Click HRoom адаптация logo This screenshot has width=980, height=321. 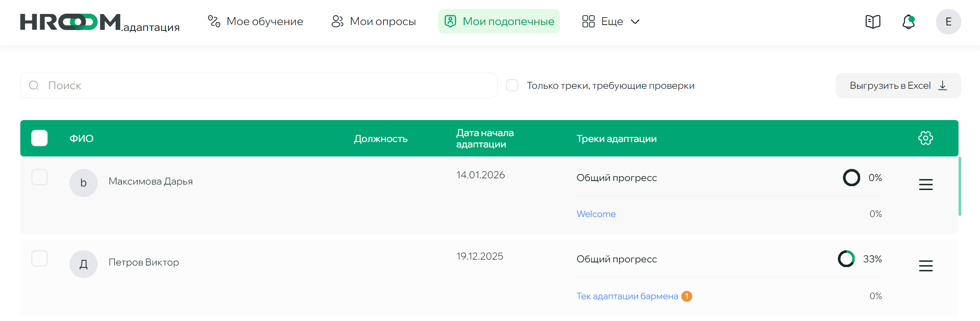[x=100, y=22]
